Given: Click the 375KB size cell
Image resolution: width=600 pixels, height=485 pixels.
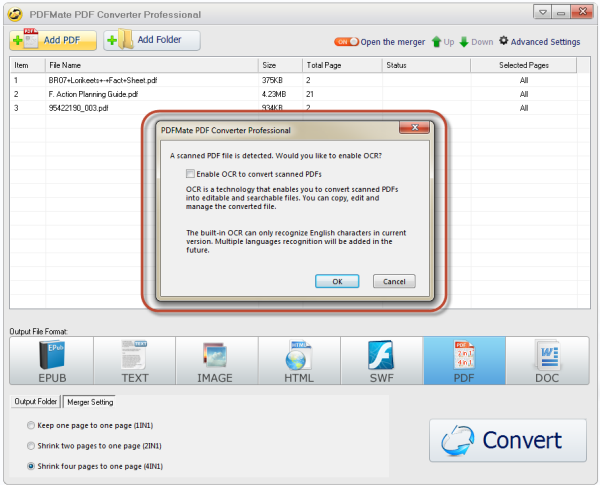Looking at the screenshot, I should pyautogui.click(x=272, y=80).
